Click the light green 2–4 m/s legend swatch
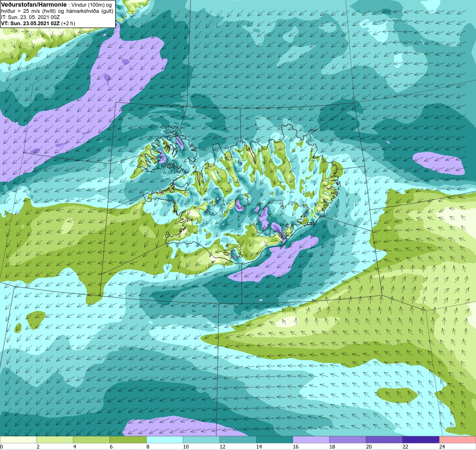The width and height of the screenshot is (476, 450). pos(55,440)
